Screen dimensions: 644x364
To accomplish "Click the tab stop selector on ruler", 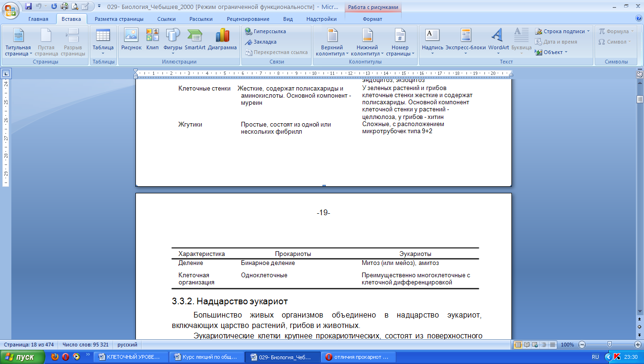I will click(6, 73).
